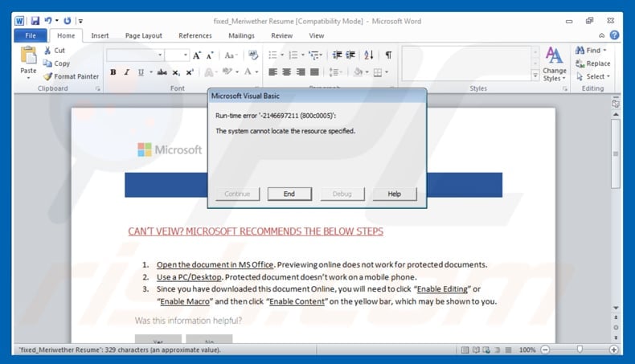Click Find in Editing group

[x=591, y=50]
